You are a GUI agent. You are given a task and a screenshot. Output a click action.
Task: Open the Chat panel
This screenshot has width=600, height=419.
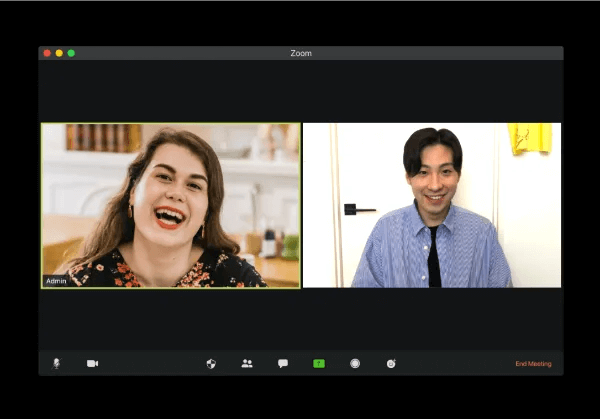tap(283, 363)
